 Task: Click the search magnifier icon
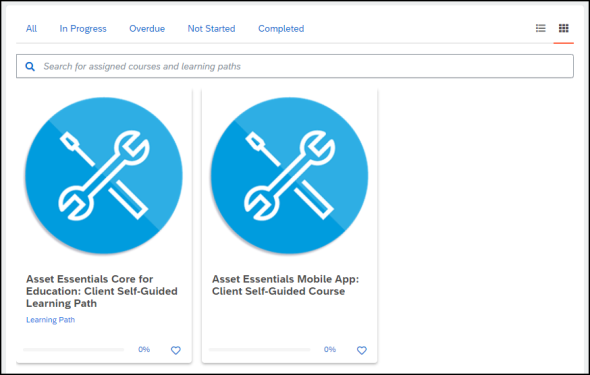click(30, 67)
